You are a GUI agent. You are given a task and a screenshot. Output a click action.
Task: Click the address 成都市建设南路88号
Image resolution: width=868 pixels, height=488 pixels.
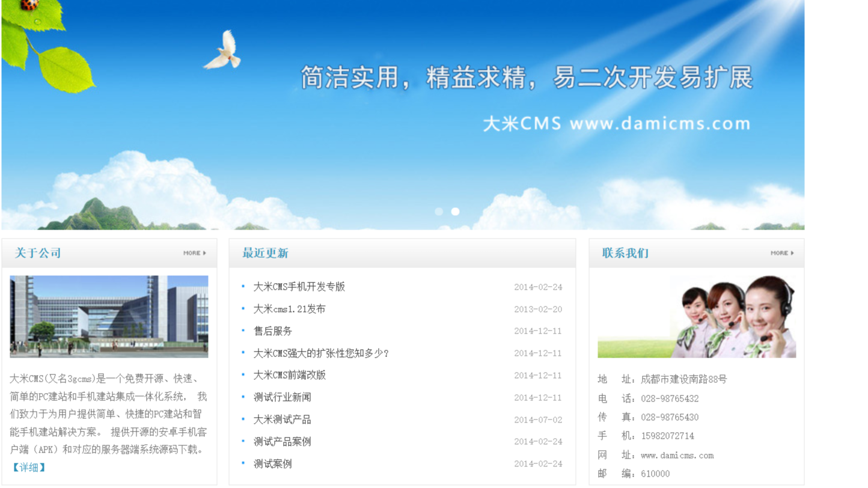[x=684, y=379]
